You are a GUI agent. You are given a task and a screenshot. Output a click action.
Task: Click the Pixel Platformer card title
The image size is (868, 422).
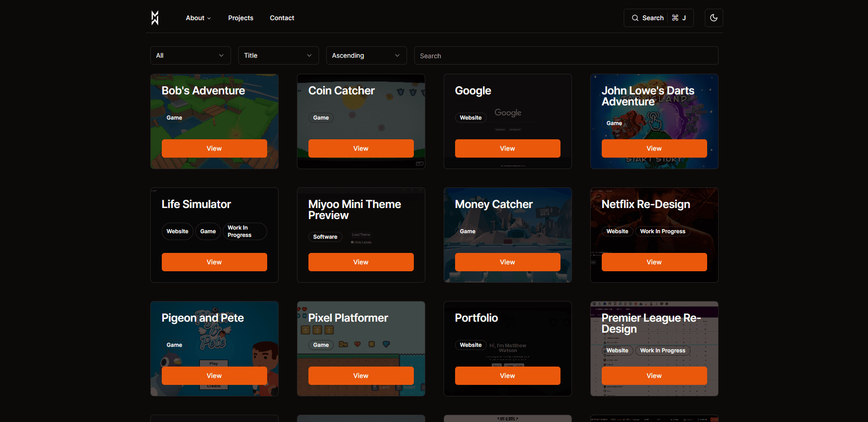tap(348, 318)
